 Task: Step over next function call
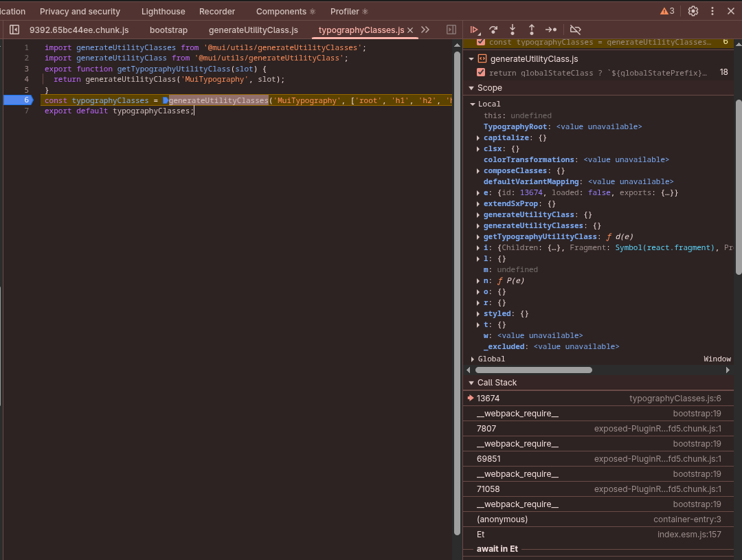[493, 30]
